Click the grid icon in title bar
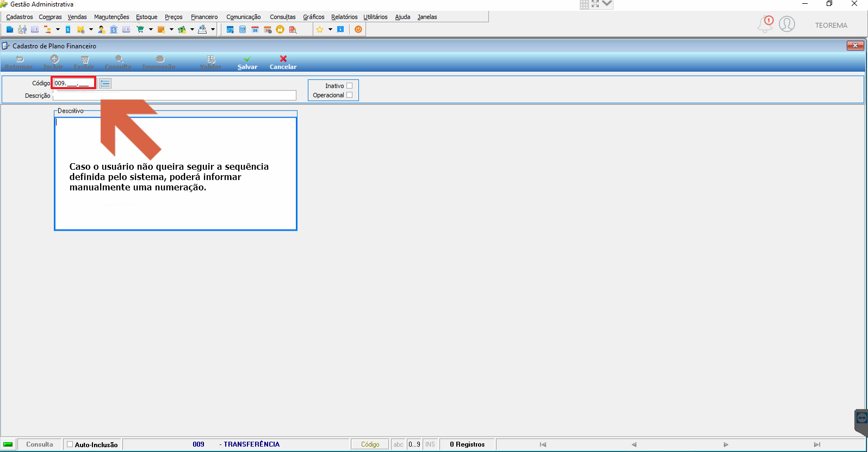Screen dimensions: 868x452 (x=584, y=4)
